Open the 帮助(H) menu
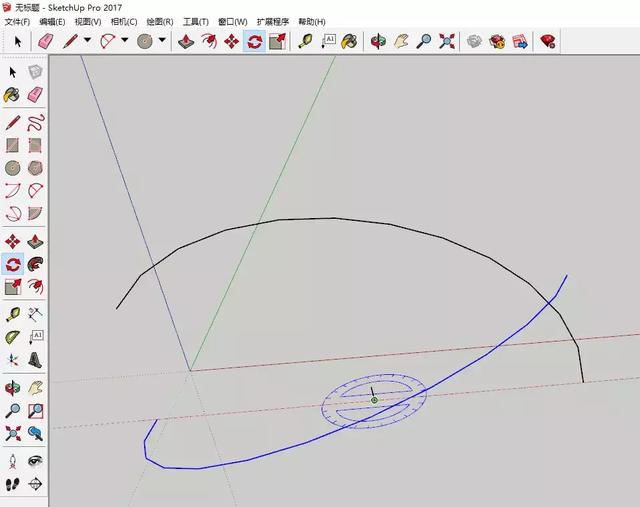640x507 pixels. pyautogui.click(x=311, y=22)
